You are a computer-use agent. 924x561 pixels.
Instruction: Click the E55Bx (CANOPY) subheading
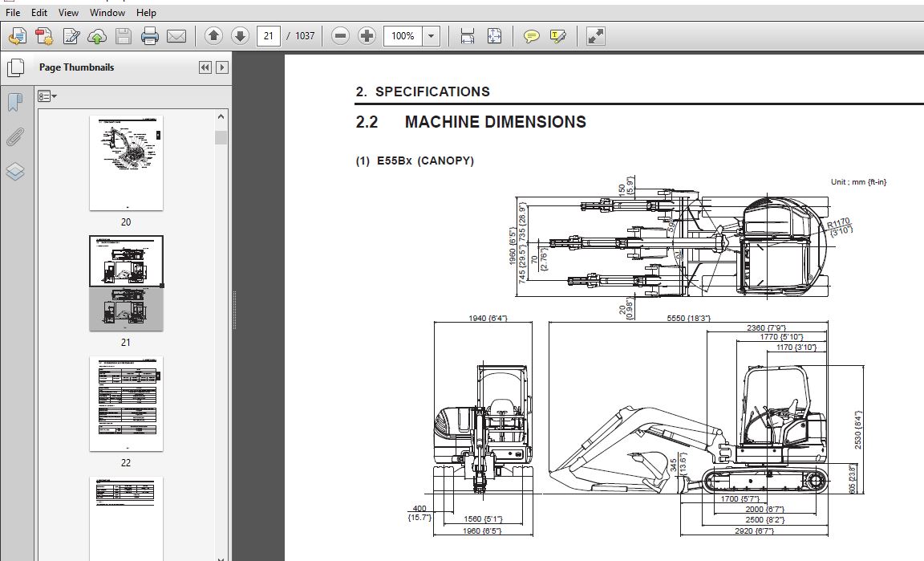pos(425,161)
